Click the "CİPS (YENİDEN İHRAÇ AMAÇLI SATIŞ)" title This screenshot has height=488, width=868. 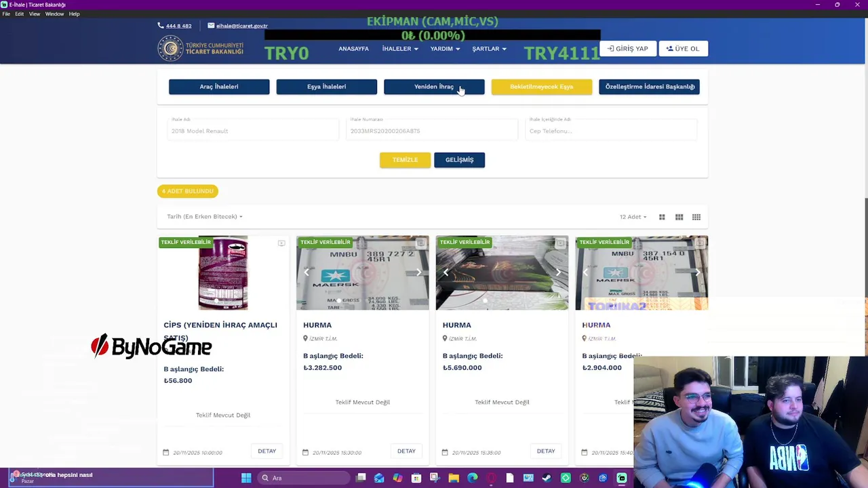[220, 331]
